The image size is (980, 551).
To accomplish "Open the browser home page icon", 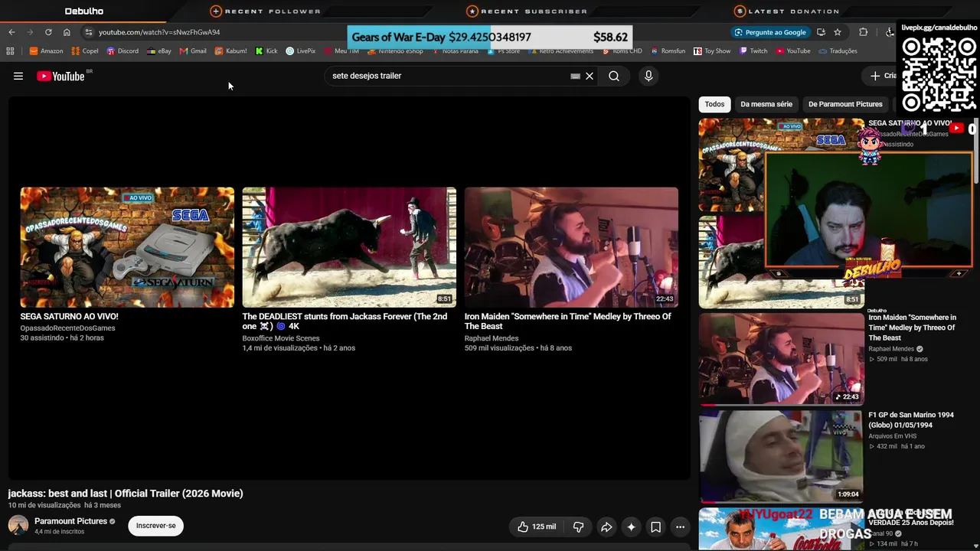I will [x=67, y=32].
